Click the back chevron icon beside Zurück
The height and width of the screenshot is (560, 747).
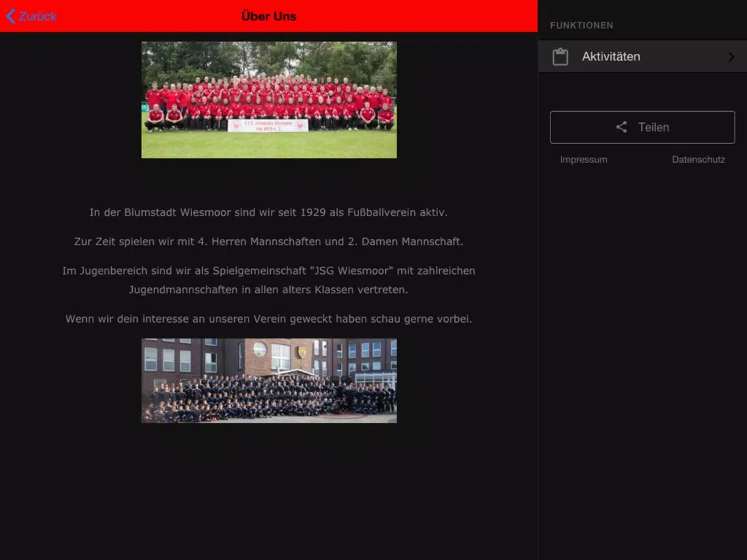click(11, 16)
